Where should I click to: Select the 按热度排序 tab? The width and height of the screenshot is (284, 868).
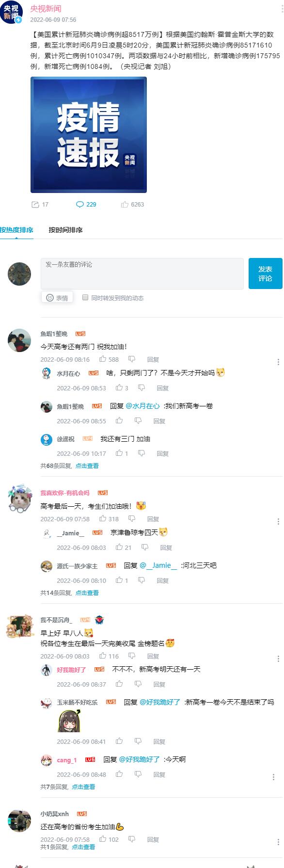tap(16, 230)
